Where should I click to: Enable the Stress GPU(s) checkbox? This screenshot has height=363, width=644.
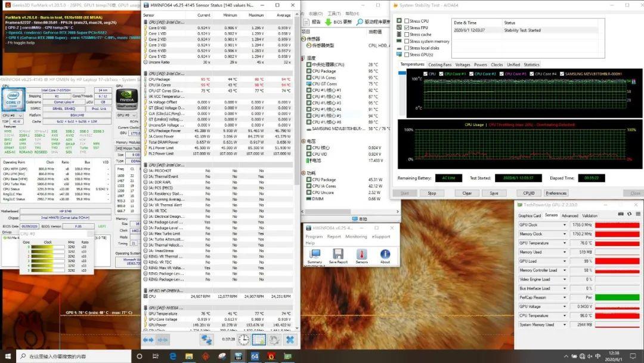point(407,55)
